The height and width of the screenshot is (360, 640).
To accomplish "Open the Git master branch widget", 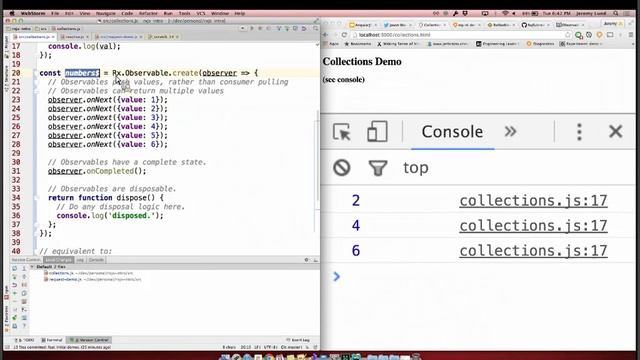I will point(291,347).
